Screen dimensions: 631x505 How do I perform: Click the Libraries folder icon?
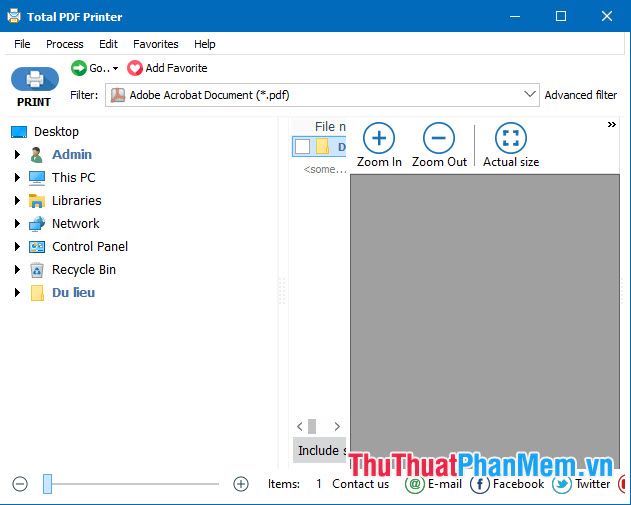[37, 200]
